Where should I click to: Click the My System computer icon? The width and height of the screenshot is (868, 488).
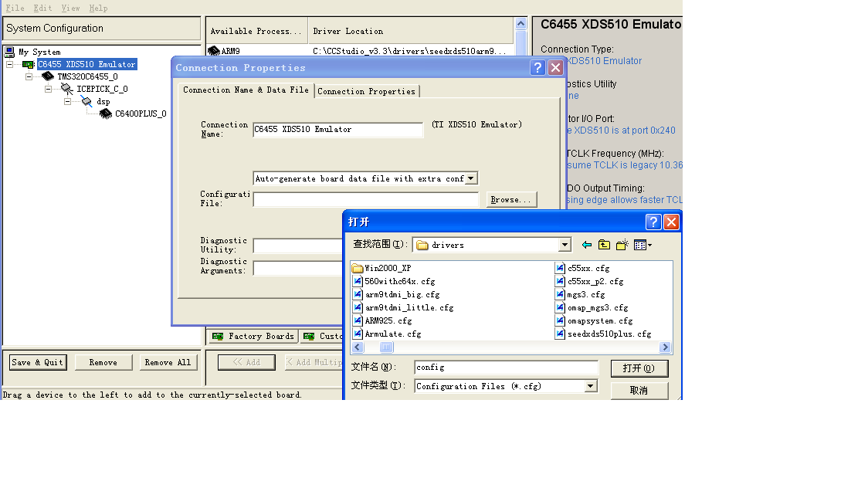[9, 52]
